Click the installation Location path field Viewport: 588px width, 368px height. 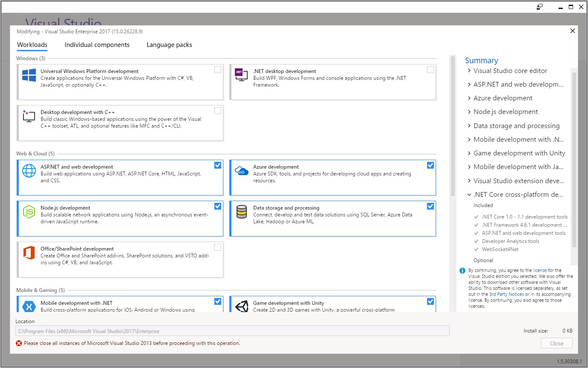[x=232, y=331]
